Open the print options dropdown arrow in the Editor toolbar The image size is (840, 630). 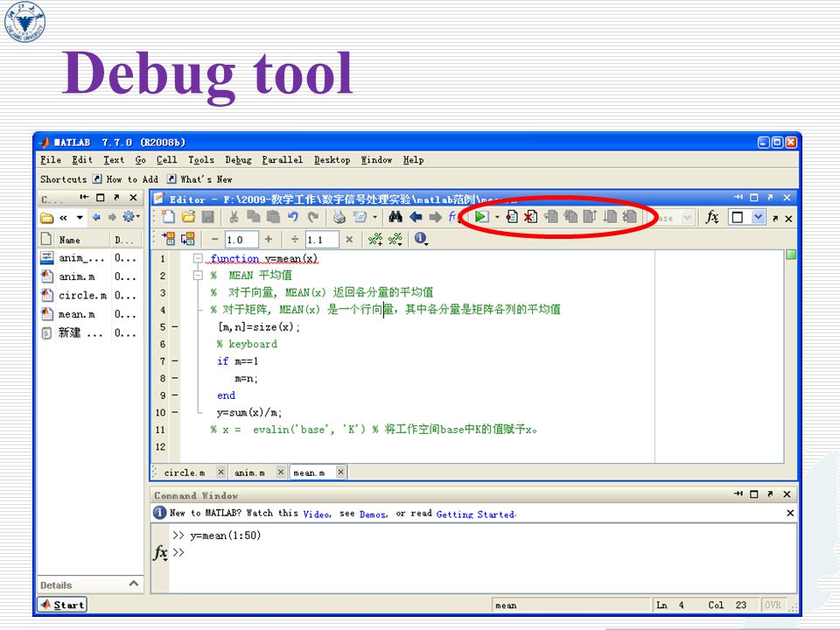click(x=374, y=217)
